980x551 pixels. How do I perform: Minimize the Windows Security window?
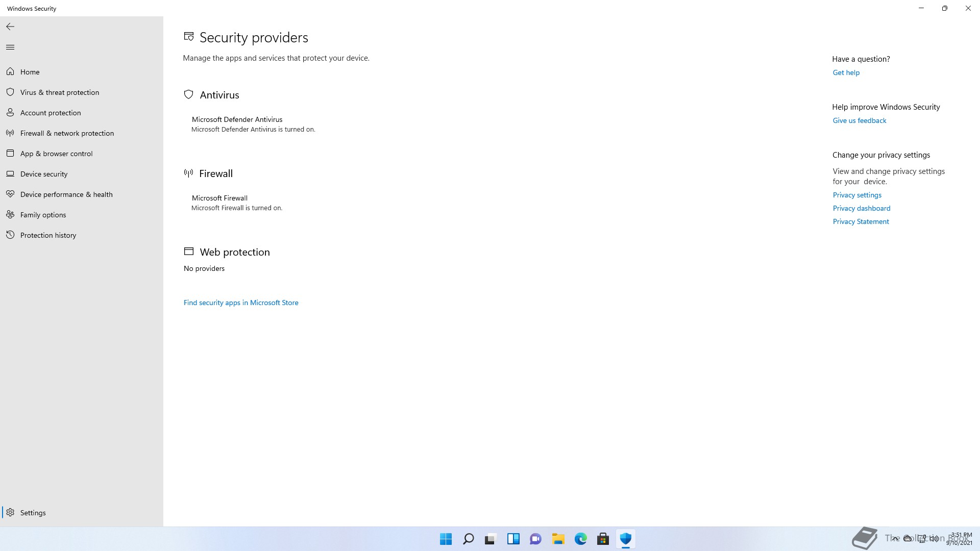pyautogui.click(x=921, y=8)
